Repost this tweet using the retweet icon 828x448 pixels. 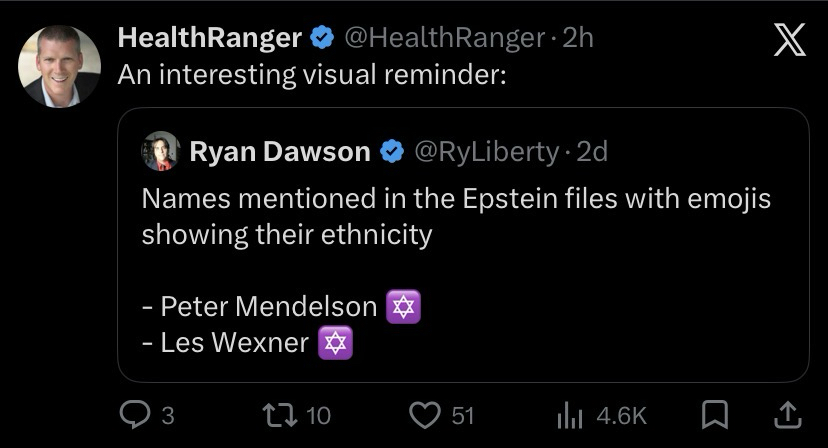pos(275,414)
